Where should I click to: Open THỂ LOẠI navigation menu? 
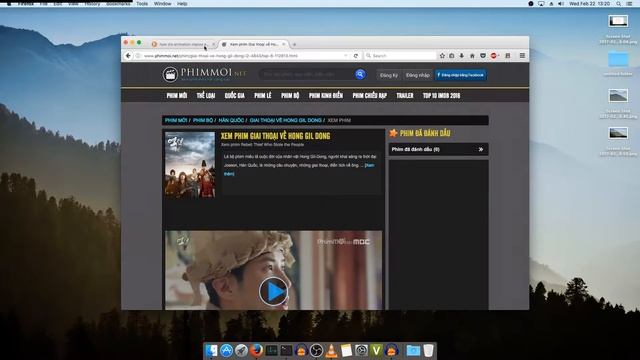(206, 96)
